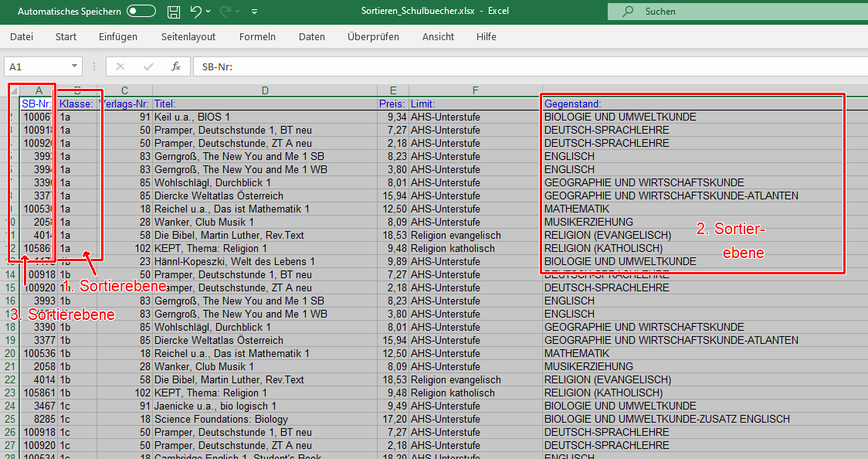
Task: Open the Daten ribbon tab
Action: [312, 36]
